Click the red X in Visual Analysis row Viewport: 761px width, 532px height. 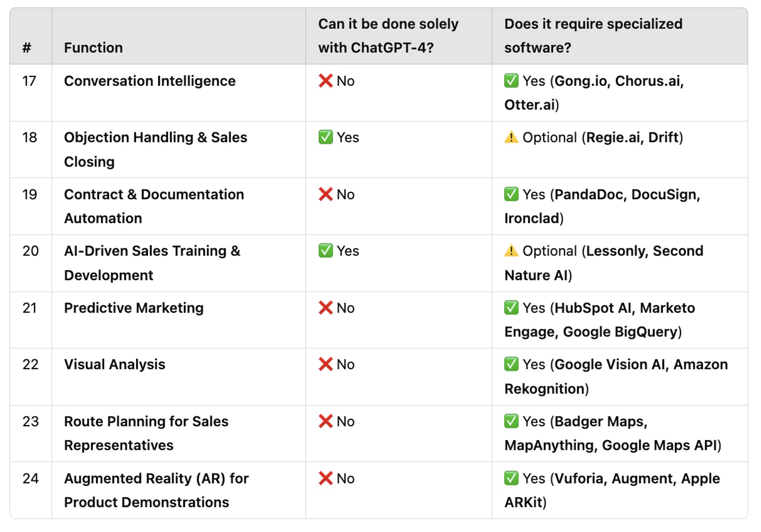[325, 364]
